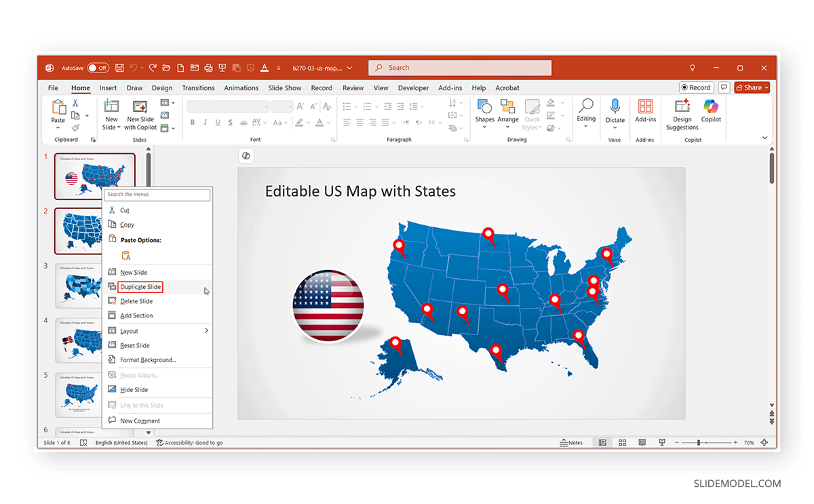The height and width of the screenshot is (504, 814).
Task: Click the Add-ins icon in ribbon
Action: 645,106
